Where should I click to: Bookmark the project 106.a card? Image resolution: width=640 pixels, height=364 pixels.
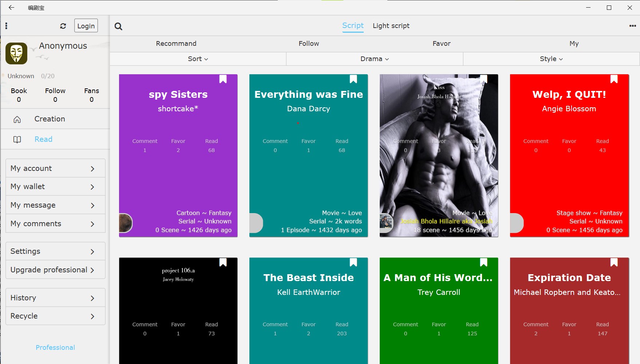point(223,263)
